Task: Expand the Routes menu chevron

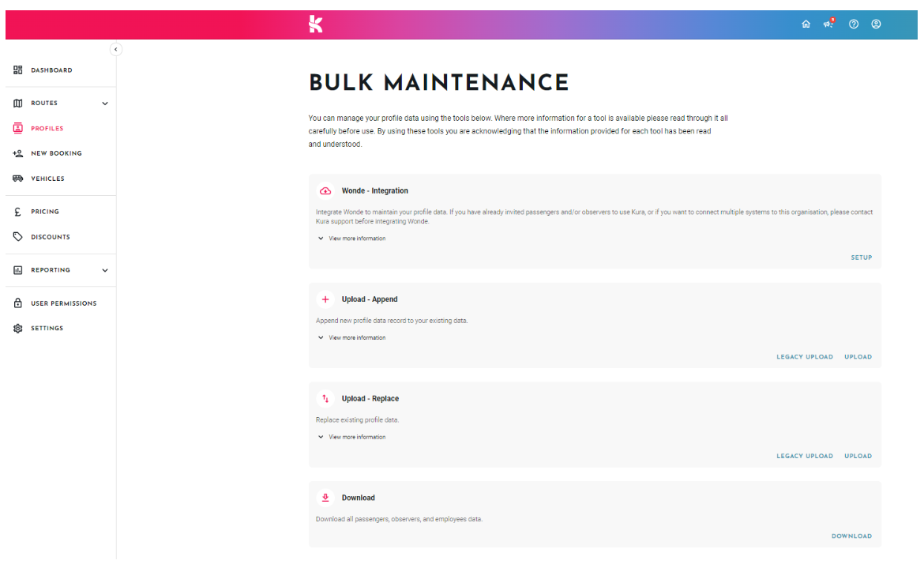Action: (x=105, y=103)
